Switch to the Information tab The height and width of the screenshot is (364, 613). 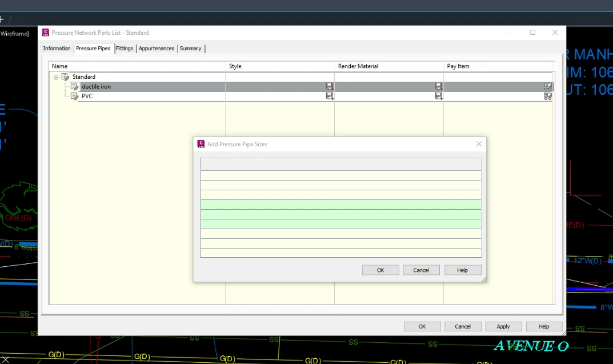(57, 49)
